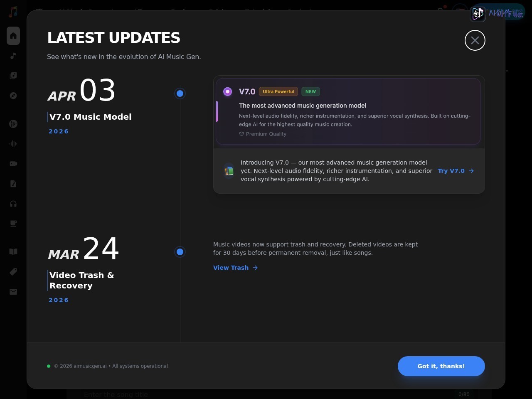Viewport: 532px width, 399px height.
Task: Open the music library sidebar icon
Action: point(13,76)
